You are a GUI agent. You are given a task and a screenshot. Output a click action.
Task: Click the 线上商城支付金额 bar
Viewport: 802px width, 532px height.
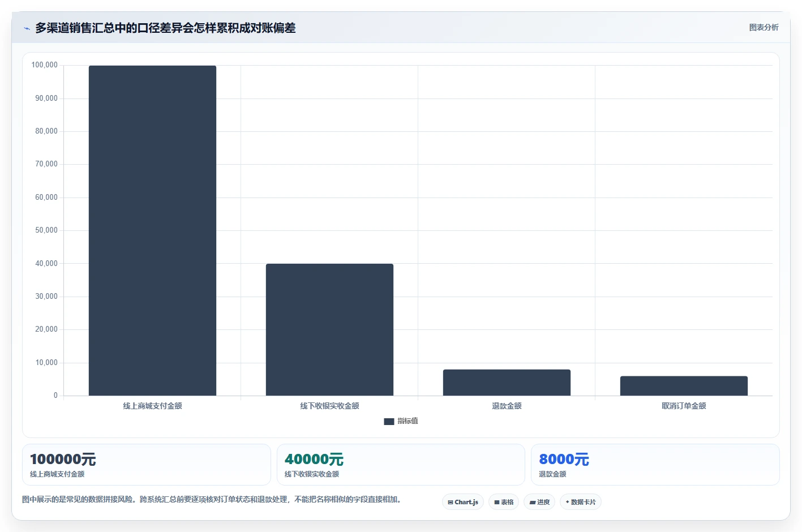(152, 230)
